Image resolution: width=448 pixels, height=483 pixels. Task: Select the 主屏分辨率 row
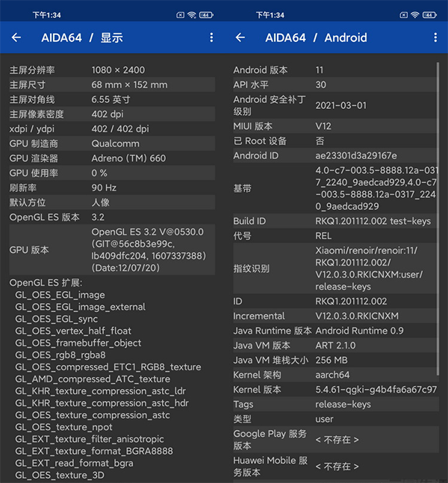(112, 70)
